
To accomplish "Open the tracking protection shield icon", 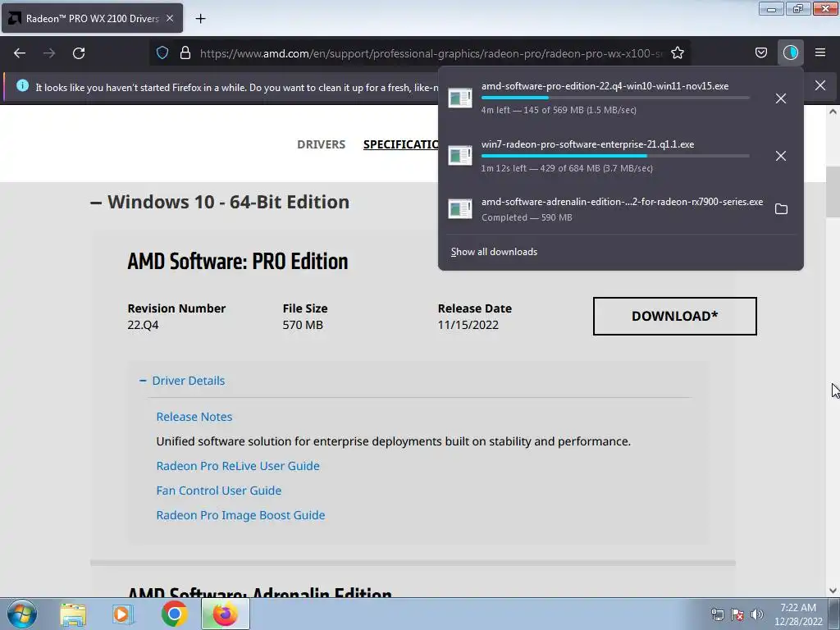I will coord(162,52).
